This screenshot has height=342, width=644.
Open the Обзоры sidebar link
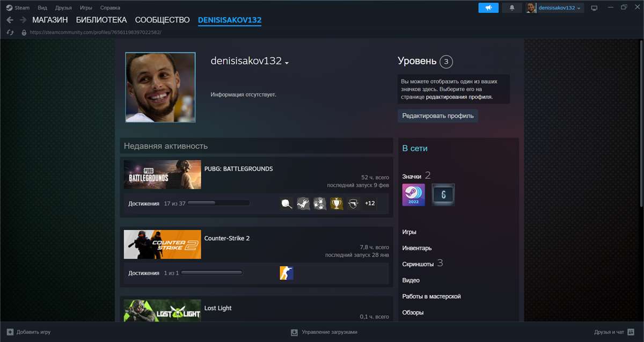[413, 312]
